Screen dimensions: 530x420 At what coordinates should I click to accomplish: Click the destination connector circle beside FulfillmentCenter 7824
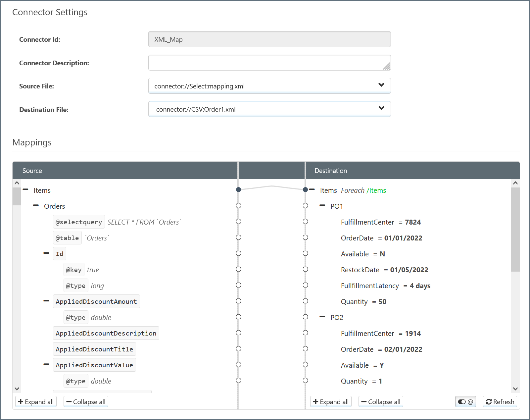pyautogui.click(x=305, y=222)
